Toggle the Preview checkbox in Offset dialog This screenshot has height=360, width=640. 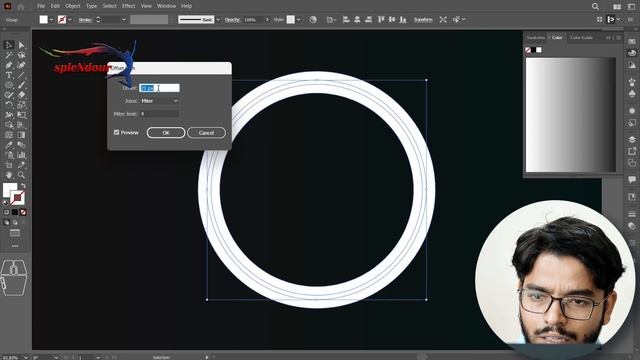[x=116, y=132]
